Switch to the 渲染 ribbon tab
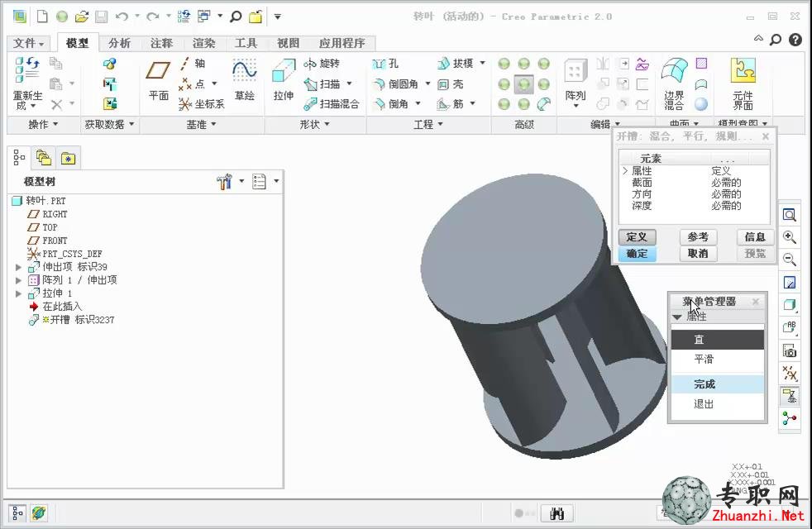The image size is (812, 529). point(203,43)
